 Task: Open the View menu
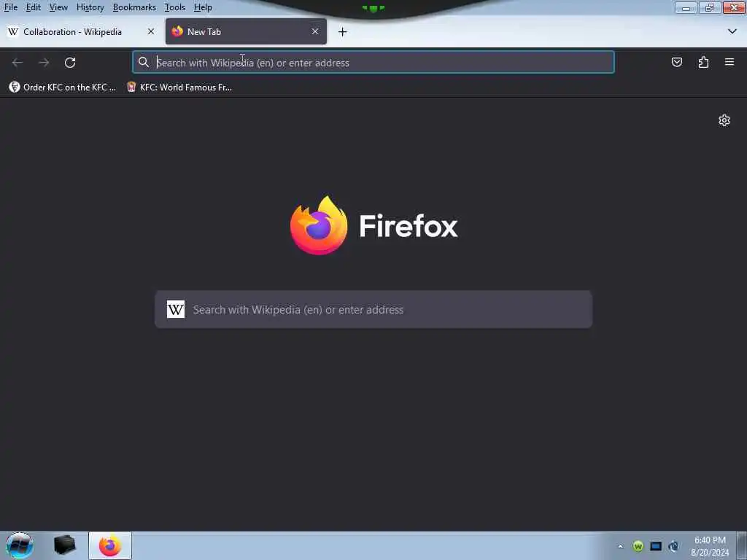tap(58, 7)
